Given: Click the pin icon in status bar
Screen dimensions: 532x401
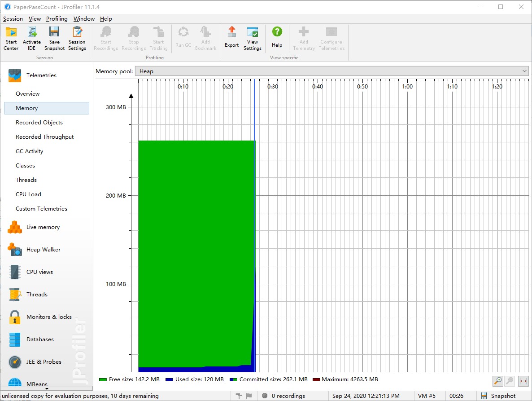Looking at the screenshot, I should (x=239, y=396).
